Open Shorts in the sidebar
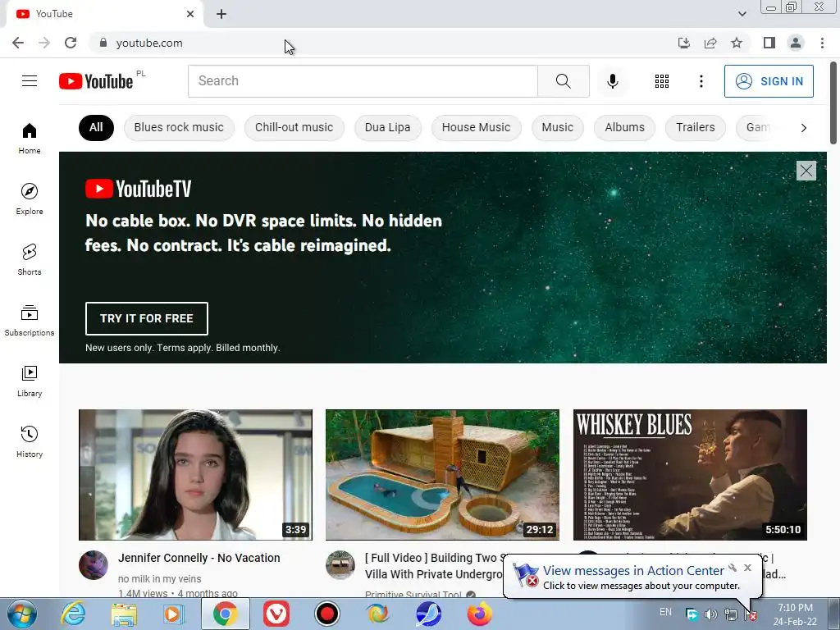This screenshot has width=840, height=630. pos(30,259)
